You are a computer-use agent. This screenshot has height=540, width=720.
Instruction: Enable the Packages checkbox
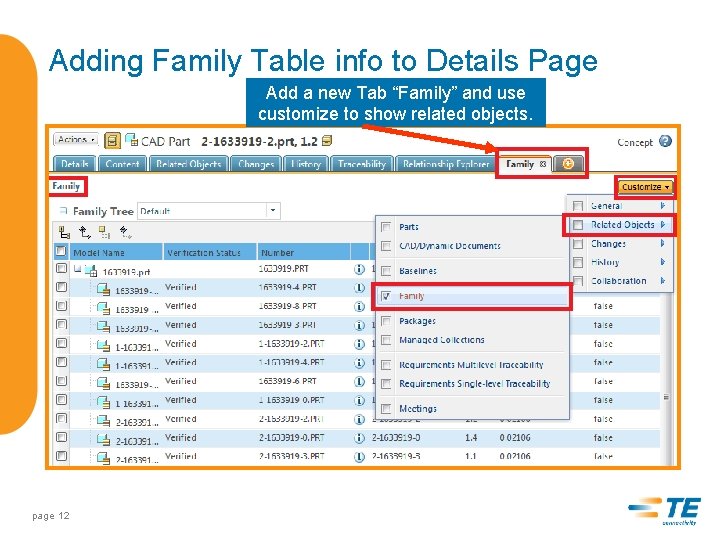pos(386,321)
